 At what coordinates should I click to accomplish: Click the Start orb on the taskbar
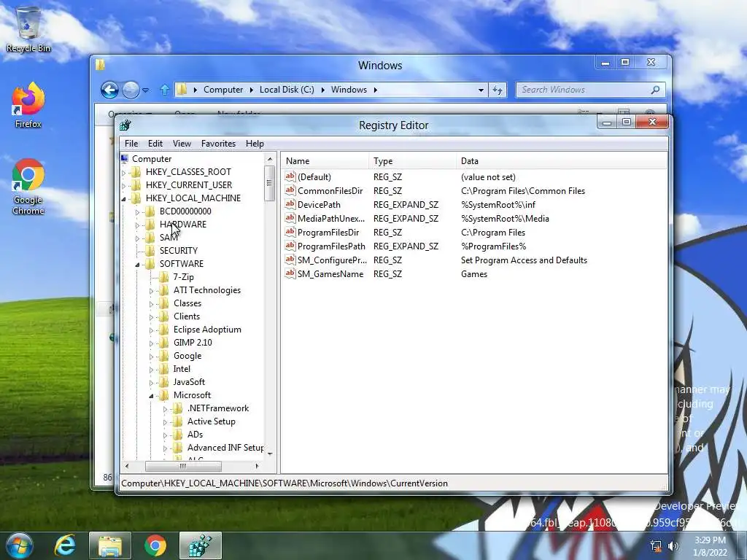tap(20, 545)
